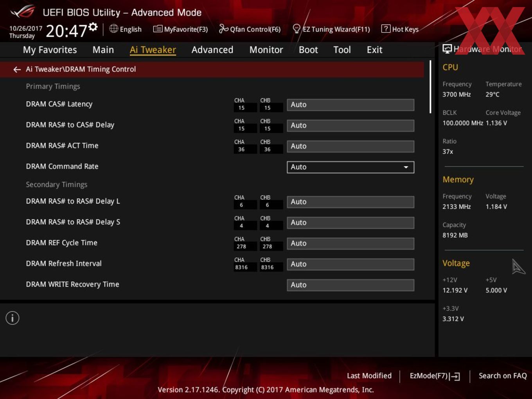Click the English language globe icon

click(x=113, y=29)
